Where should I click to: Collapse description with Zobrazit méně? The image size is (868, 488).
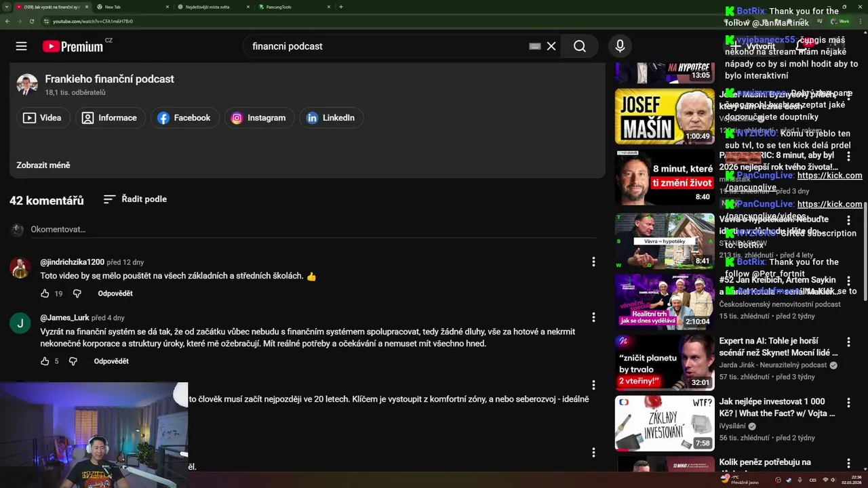pyautogui.click(x=43, y=165)
